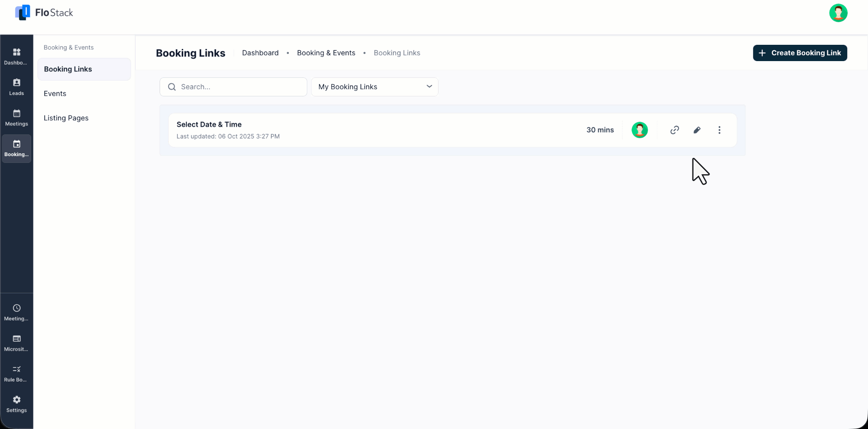Go to the Dashboard breadcrumb
The height and width of the screenshot is (429, 868).
260,53
